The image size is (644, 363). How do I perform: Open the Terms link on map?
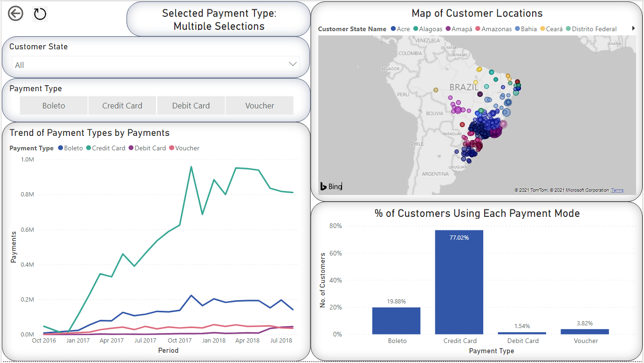click(x=617, y=190)
